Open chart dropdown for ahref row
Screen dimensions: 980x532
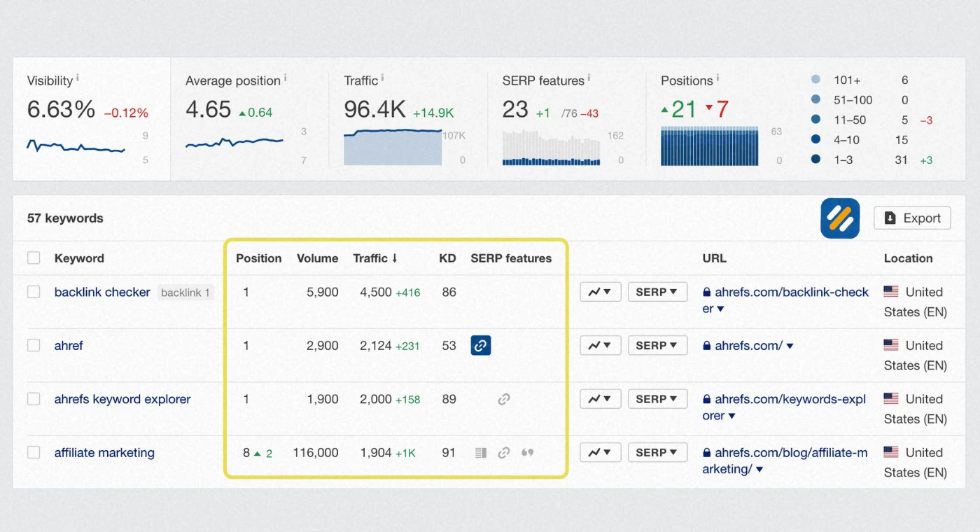(x=601, y=345)
